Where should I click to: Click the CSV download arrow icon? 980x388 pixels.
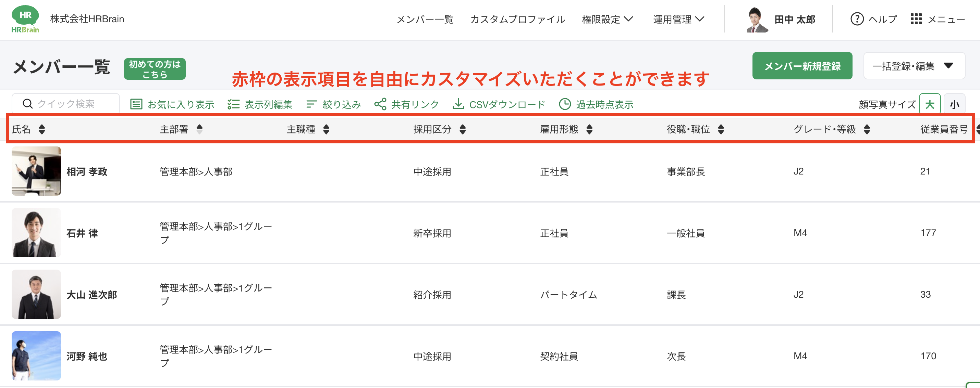[x=458, y=104]
